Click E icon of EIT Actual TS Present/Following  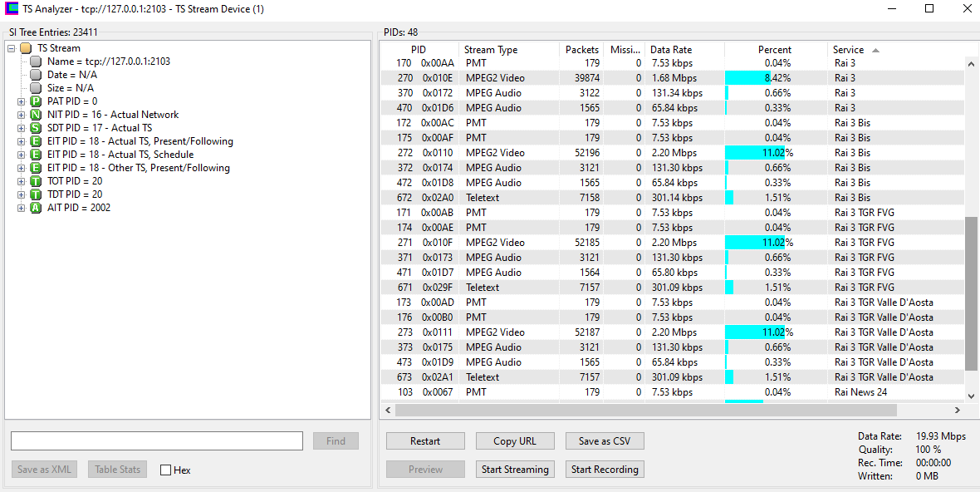click(36, 141)
